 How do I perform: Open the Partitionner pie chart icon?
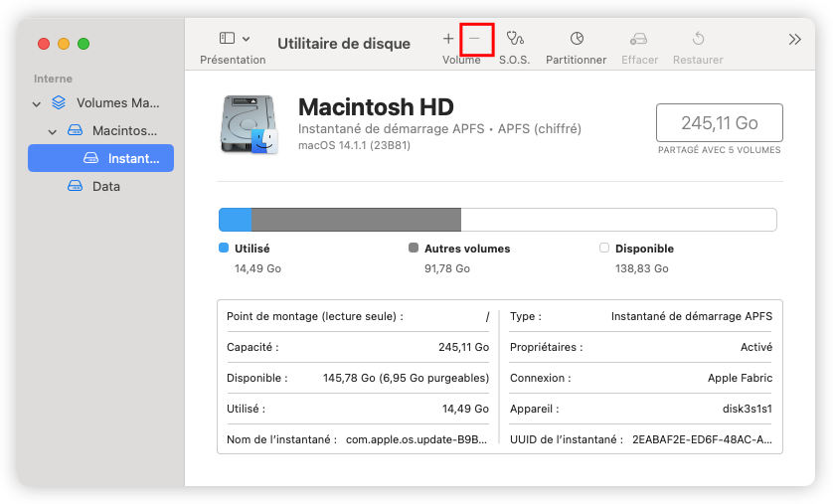(577, 38)
